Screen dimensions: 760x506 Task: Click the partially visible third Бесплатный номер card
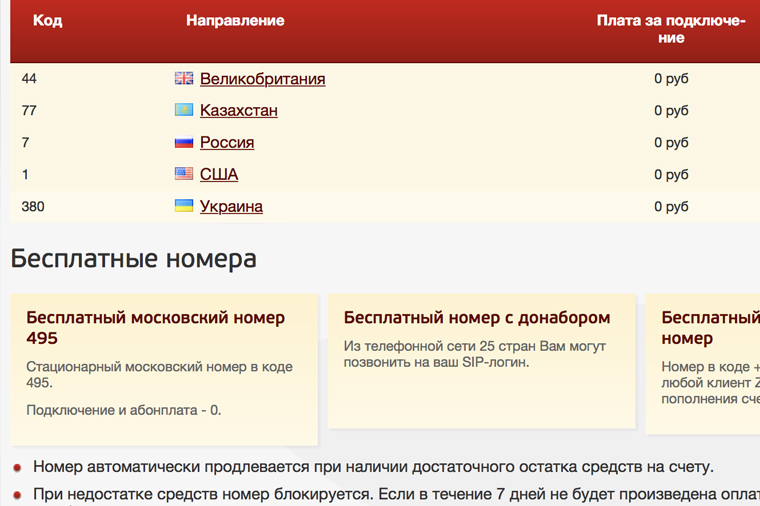[x=703, y=364]
